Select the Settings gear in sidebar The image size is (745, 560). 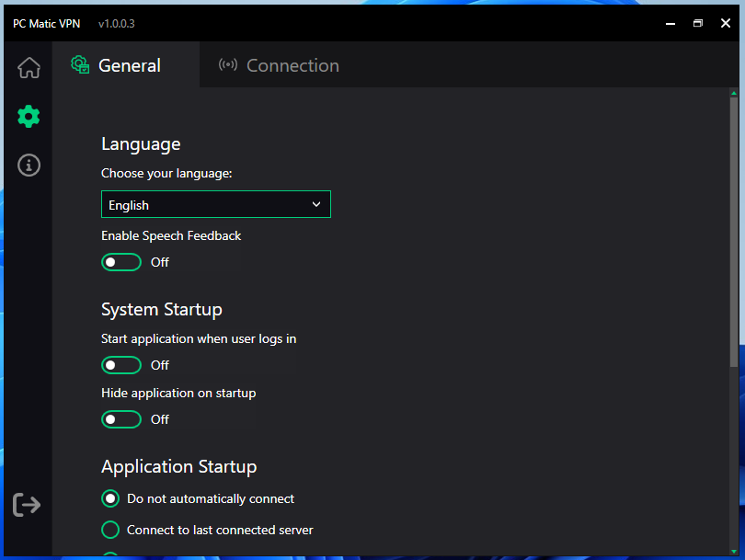pyautogui.click(x=29, y=117)
